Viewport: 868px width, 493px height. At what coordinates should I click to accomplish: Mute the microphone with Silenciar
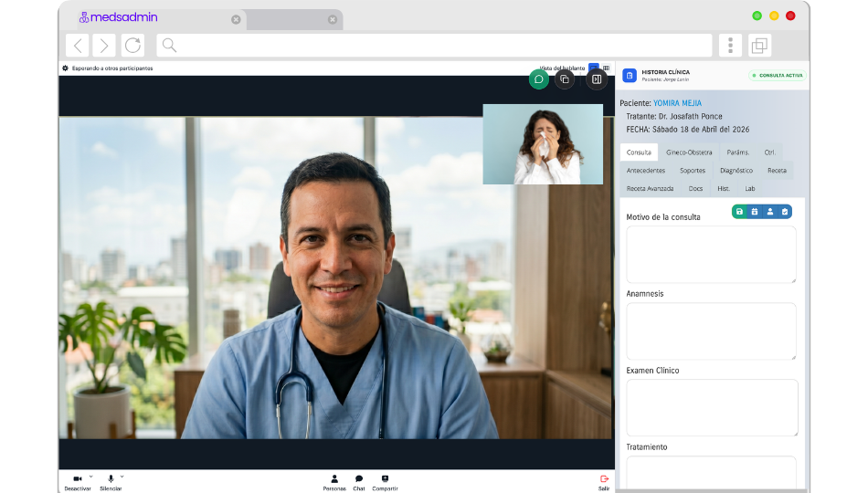tap(111, 480)
